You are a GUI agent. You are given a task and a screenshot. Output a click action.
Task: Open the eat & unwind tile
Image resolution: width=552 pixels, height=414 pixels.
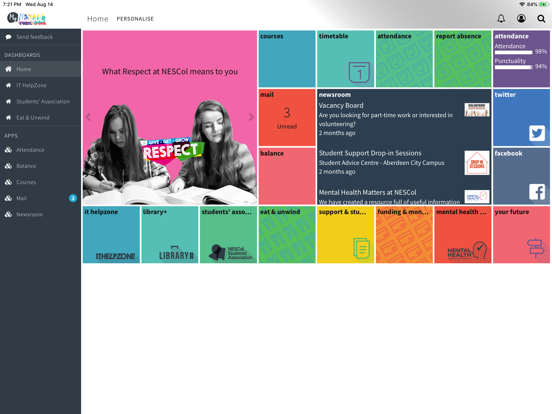tap(287, 234)
